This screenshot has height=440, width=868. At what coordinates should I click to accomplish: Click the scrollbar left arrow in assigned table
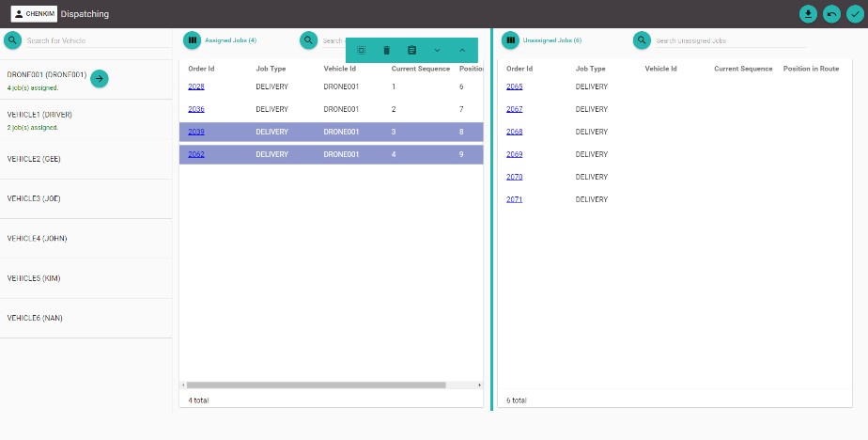183,385
